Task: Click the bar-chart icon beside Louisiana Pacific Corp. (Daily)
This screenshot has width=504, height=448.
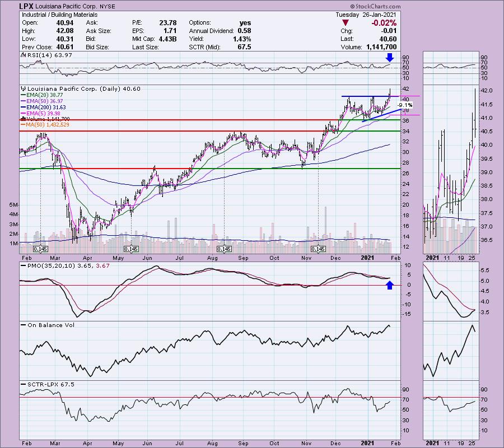Action: point(23,88)
